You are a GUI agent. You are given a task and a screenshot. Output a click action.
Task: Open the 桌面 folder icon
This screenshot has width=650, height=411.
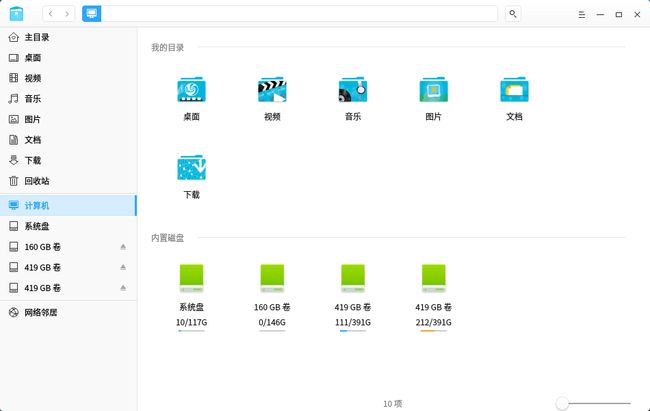point(192,90)
